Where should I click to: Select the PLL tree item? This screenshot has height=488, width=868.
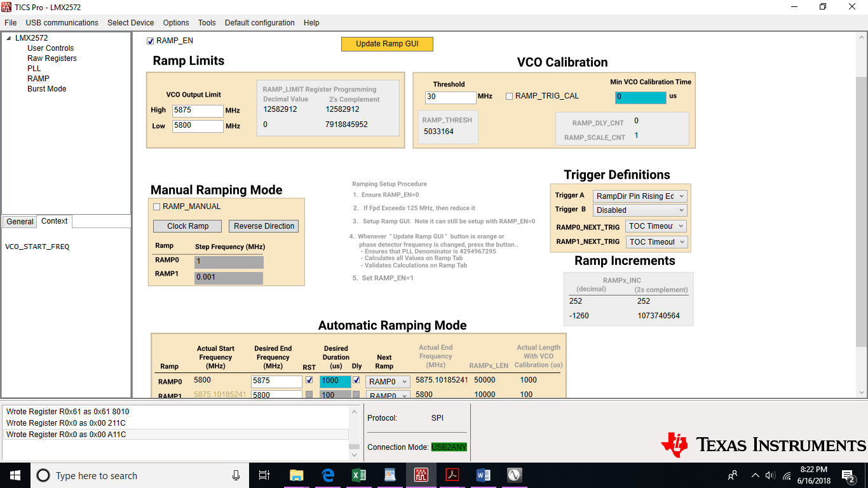tap(34, 69)
